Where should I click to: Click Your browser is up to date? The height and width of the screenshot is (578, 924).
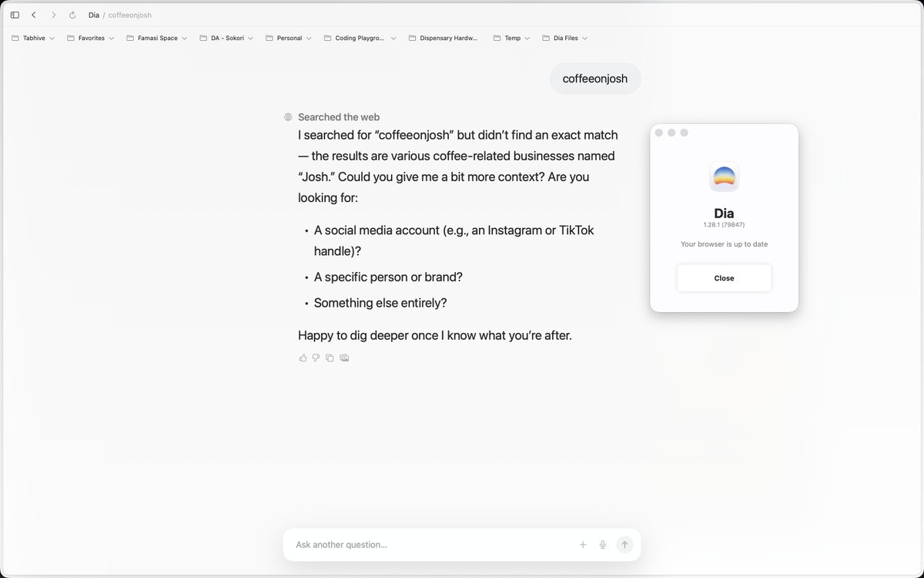click(x=724, y=244)
